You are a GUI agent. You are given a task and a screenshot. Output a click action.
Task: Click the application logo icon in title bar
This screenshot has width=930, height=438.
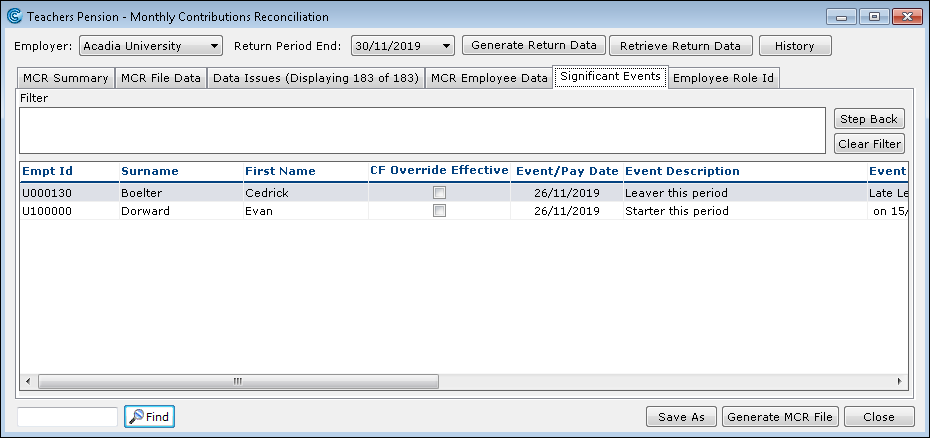[14, 17]
